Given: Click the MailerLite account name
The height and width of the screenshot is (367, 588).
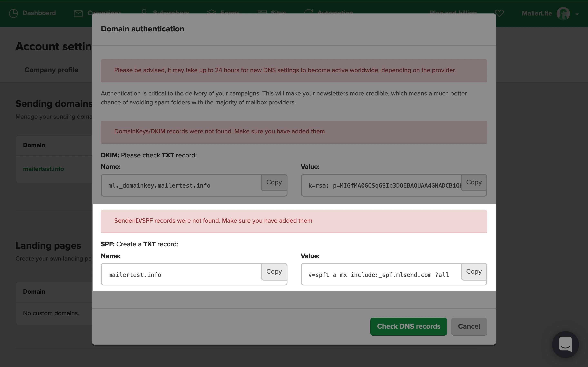Looking at the screenshot, I should click(x=537, y=13).
